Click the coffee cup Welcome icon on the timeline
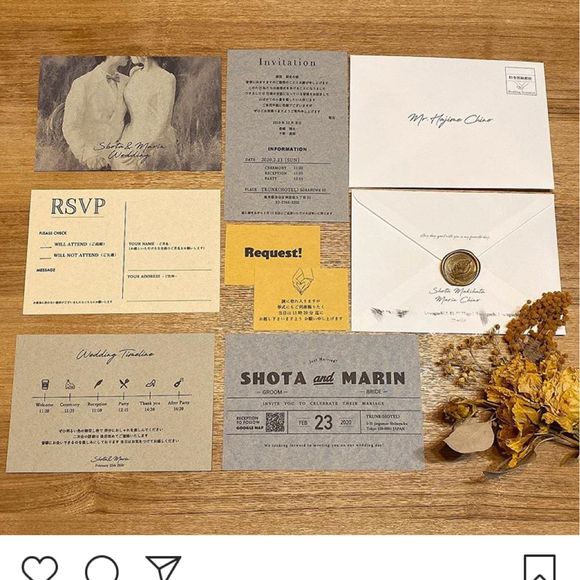 [x=45, y=385]
